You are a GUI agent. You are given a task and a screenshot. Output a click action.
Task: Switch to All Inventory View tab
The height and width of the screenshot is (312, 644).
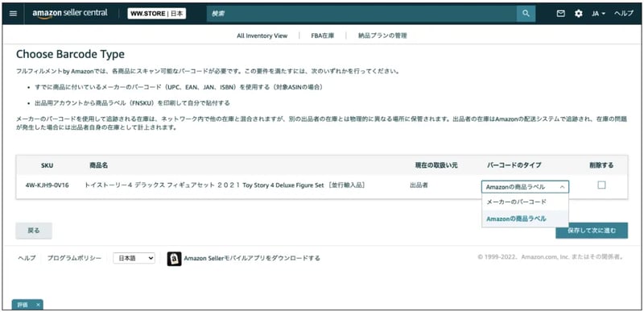tap(262, 35)
